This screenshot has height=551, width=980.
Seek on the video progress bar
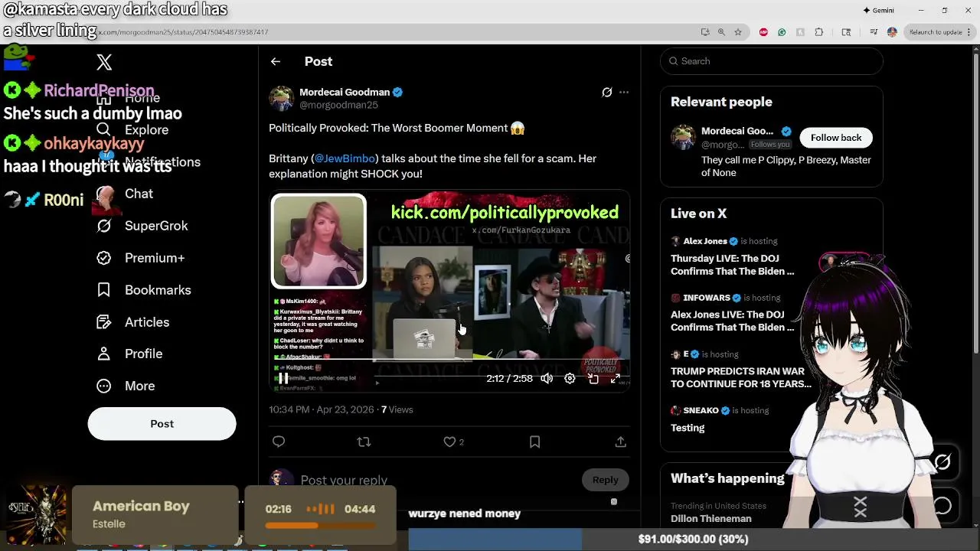click(450, 360)
